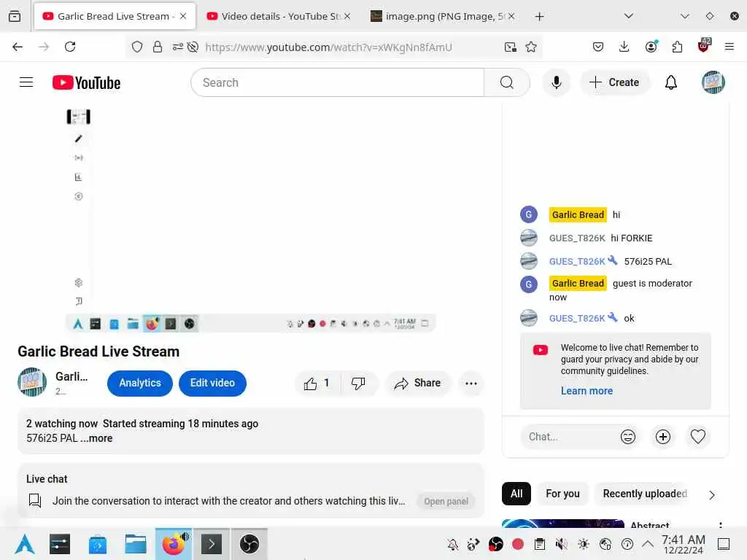
Task: Open system settings mixer from taskbar
Action: coord(60,544)
